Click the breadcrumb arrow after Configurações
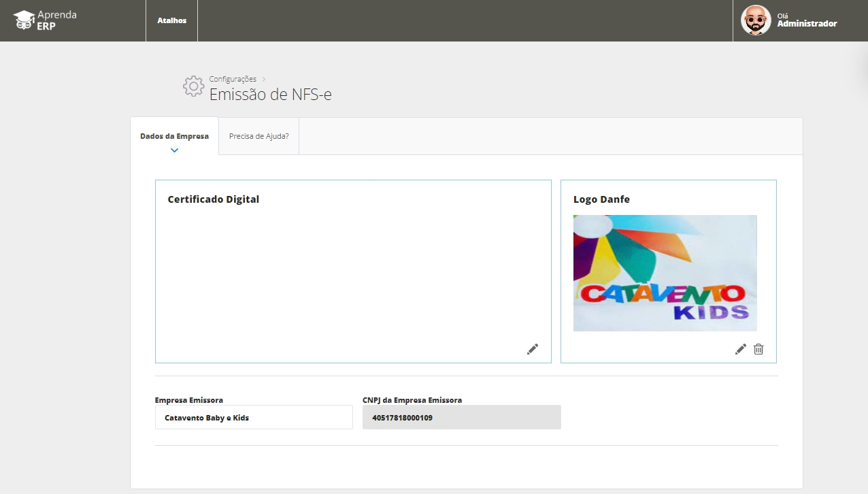This screenshot has height=494, width=868. (x=264, y=80)
